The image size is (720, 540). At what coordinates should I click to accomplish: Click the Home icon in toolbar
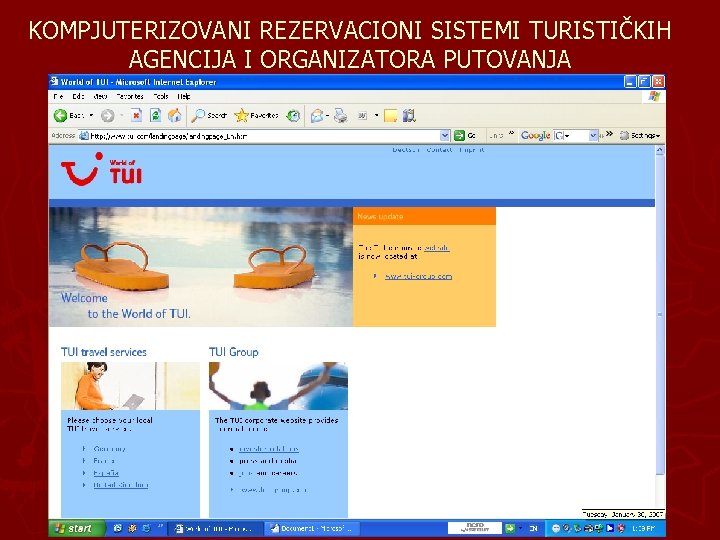coord(174,115)
